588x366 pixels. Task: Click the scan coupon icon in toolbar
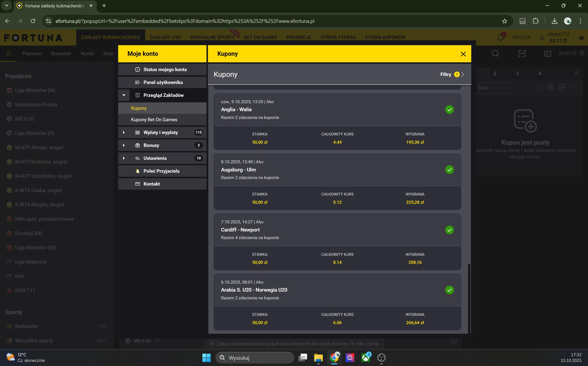point(522,53)
